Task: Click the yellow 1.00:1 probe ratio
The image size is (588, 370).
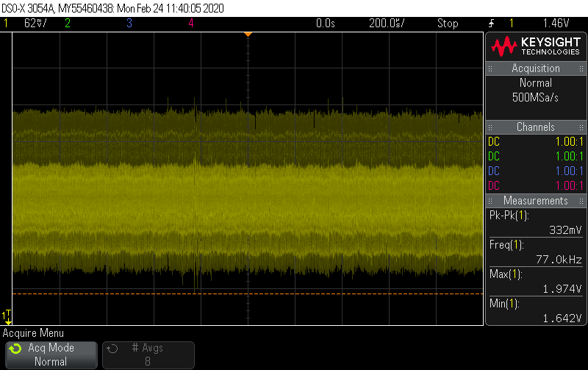Action: (569, 142)
